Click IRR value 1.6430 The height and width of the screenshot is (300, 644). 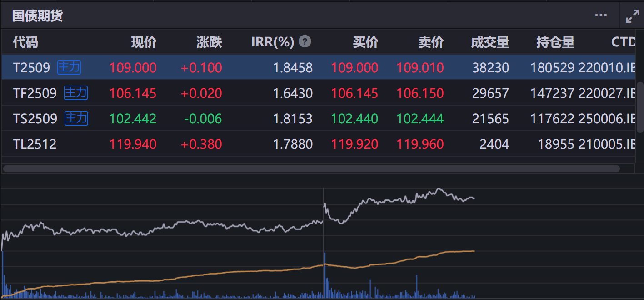(293, 94)
